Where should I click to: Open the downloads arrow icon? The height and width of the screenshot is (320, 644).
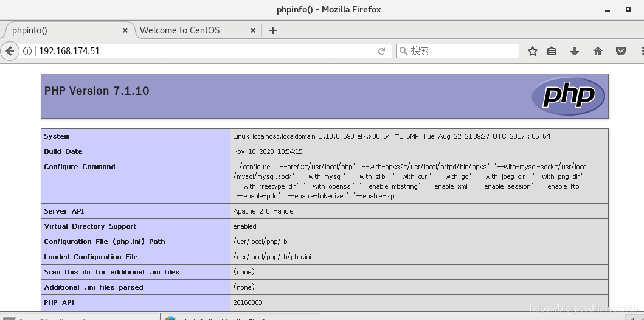coord(575,51)
